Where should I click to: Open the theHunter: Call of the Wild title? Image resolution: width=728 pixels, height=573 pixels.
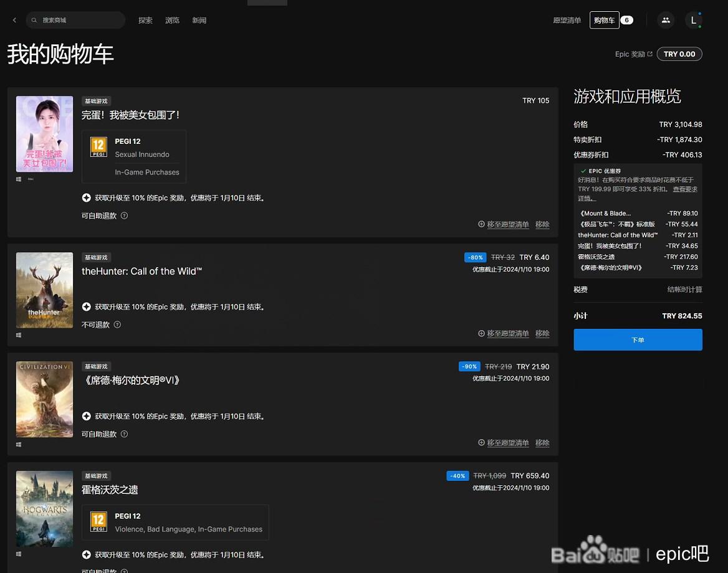click(141, 271)
